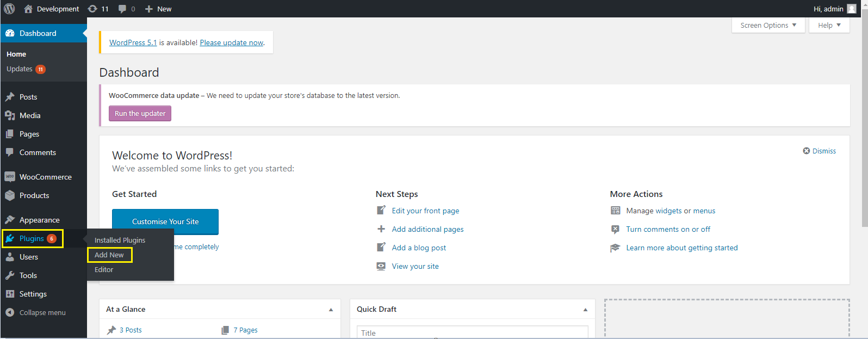Collapse the At a Glance panel

[x=331, y=310]
